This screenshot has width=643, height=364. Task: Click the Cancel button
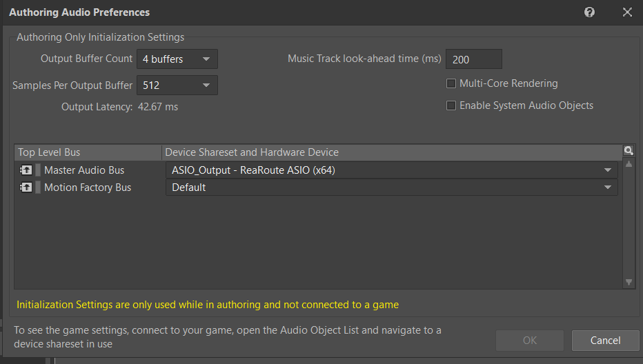(x=605, y=341)
